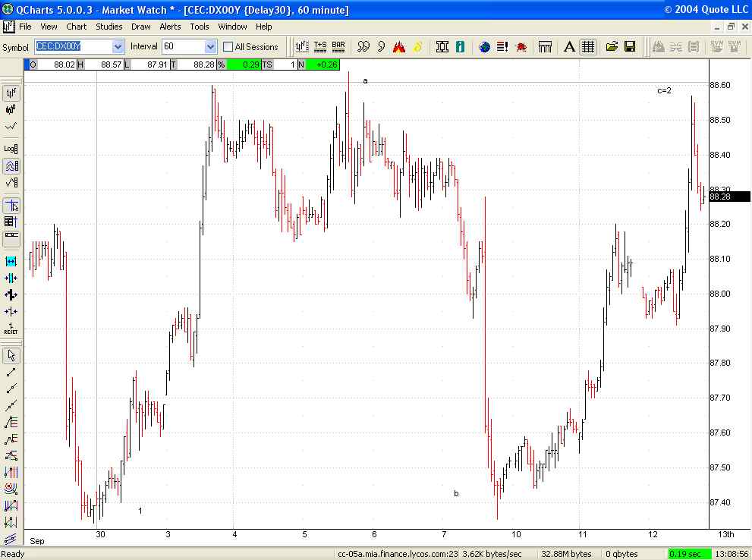Screen dimensions: 752x560
Task: Open the File menu
Action: 25,27
